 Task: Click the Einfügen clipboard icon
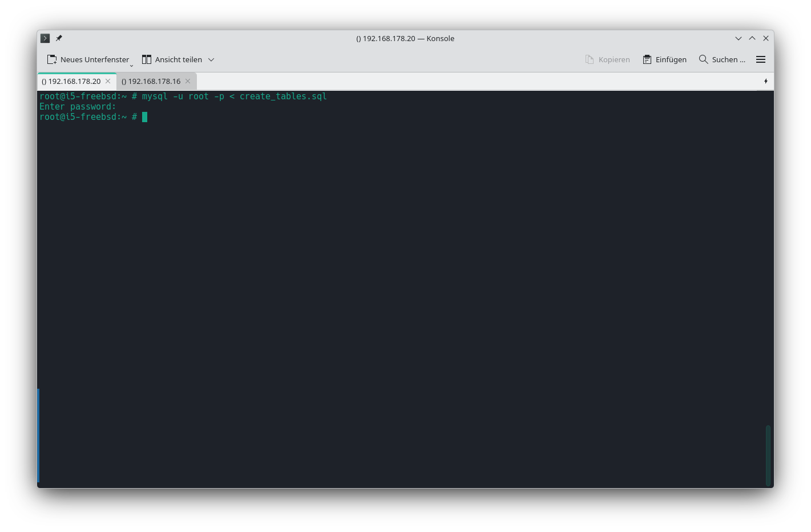point(647,59)
